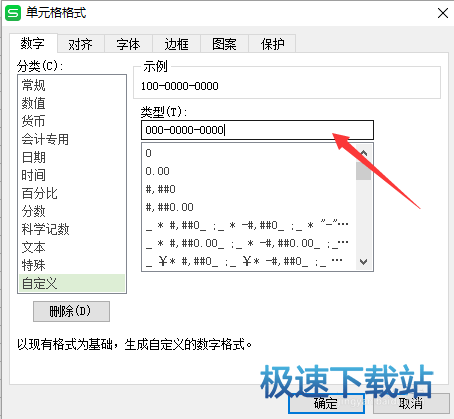Switch to the 数字 tab

33,43
